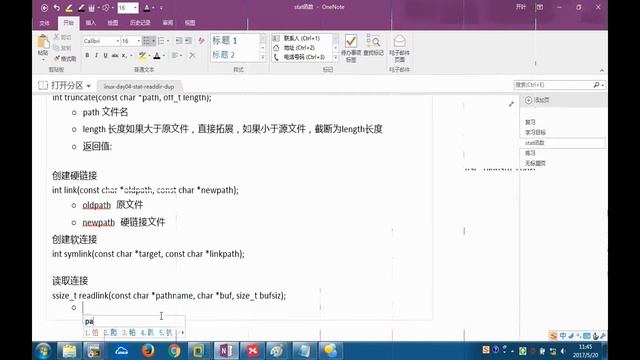The height and width of the screenshot is (360, 640).
Task: Apply the yellow text highlight color
Action: pos(142,56)
